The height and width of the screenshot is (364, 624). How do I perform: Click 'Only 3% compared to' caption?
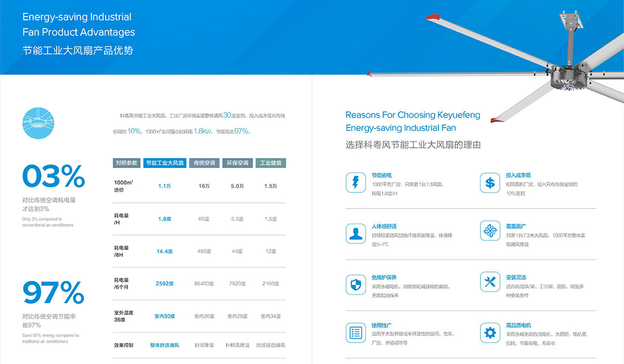pos(42,219)
